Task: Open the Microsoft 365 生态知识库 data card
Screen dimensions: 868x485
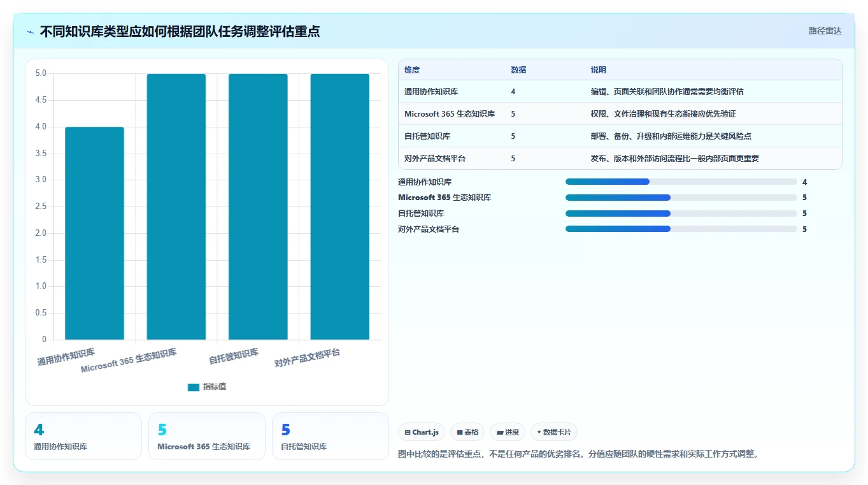Action: pyautogui.click(x=207, y=436)
